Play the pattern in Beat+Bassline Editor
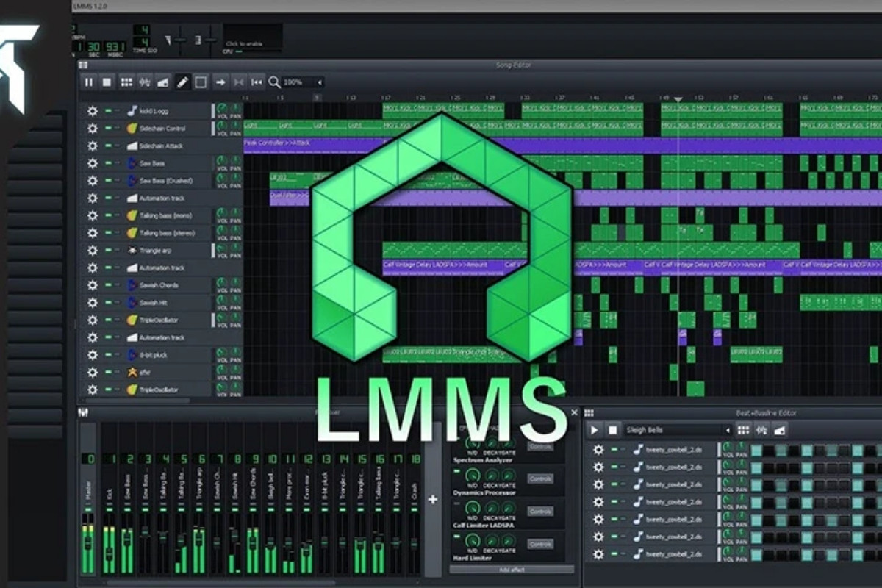 click(x=595, y=430)
